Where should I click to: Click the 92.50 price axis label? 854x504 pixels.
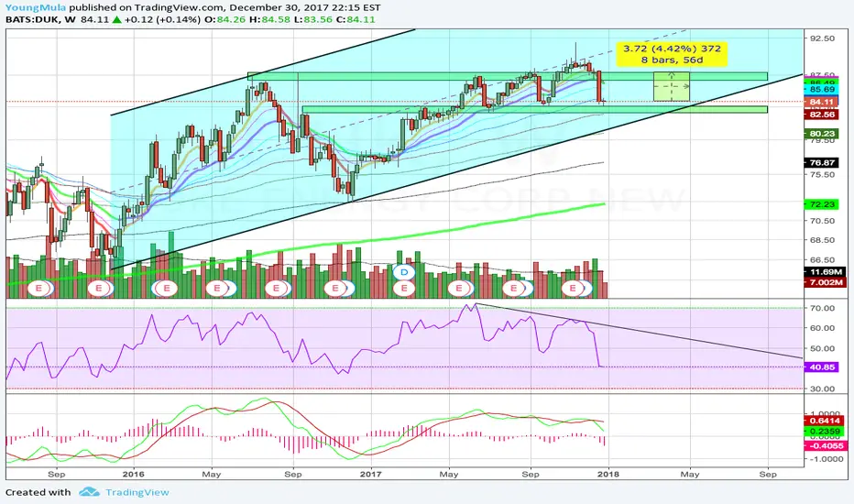click(823, 38)
